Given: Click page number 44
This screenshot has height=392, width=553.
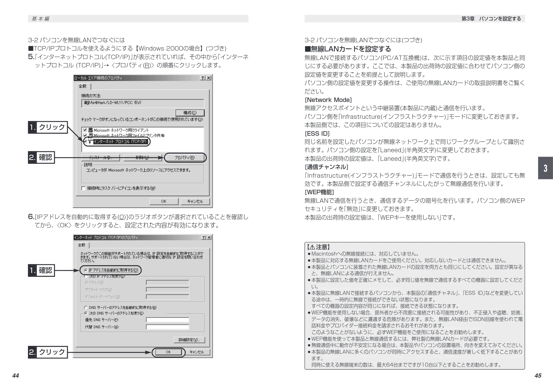Looking at the screenshot, I should click(15, 376).
